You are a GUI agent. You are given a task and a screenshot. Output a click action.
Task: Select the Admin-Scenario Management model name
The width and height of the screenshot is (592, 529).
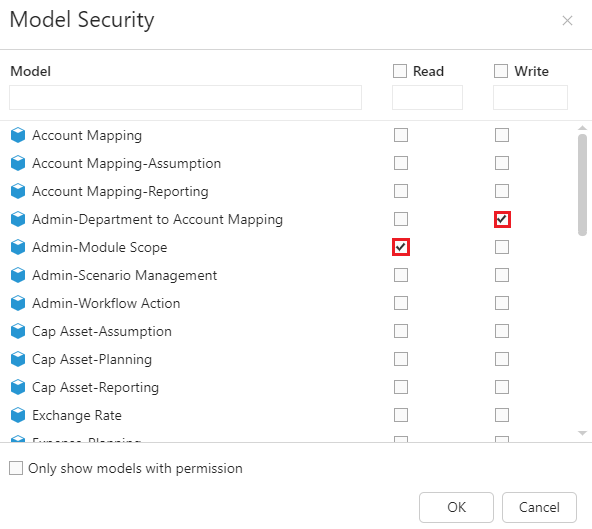click(125, 275)
